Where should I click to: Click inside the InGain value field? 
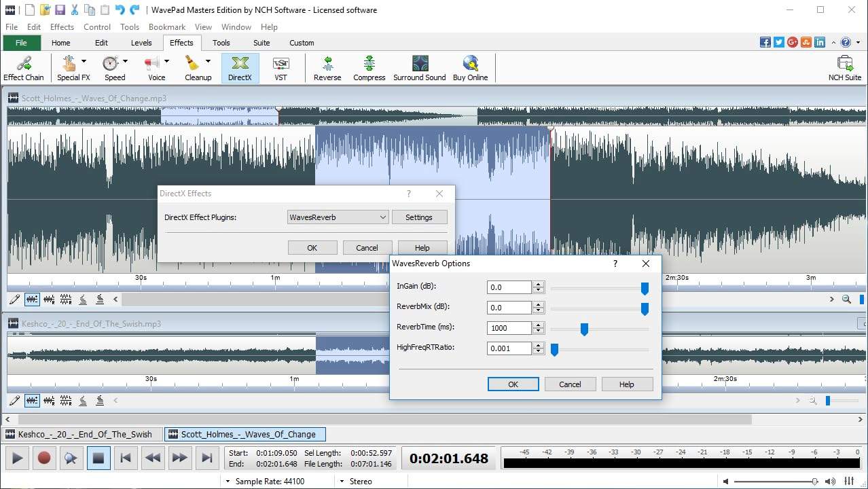(x=509, y=287)
